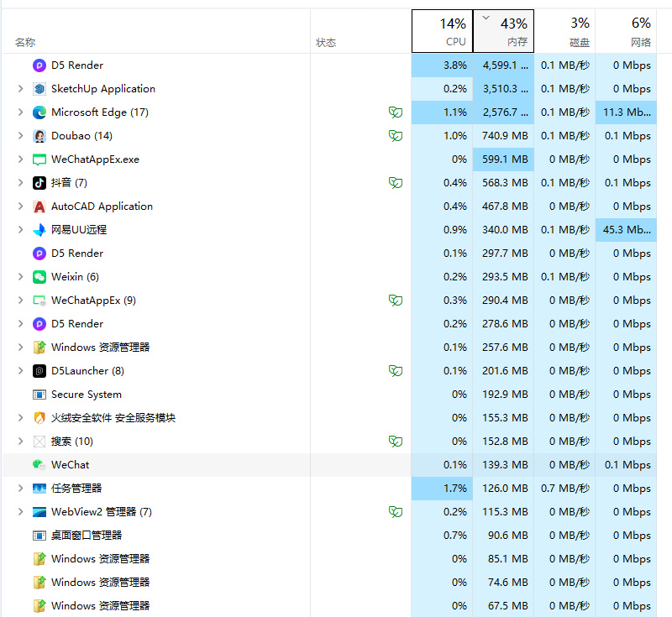The height and width of the screenshot is (617, 672).
Task: Expand the 任务管理器 group
Action: (20, 489)
